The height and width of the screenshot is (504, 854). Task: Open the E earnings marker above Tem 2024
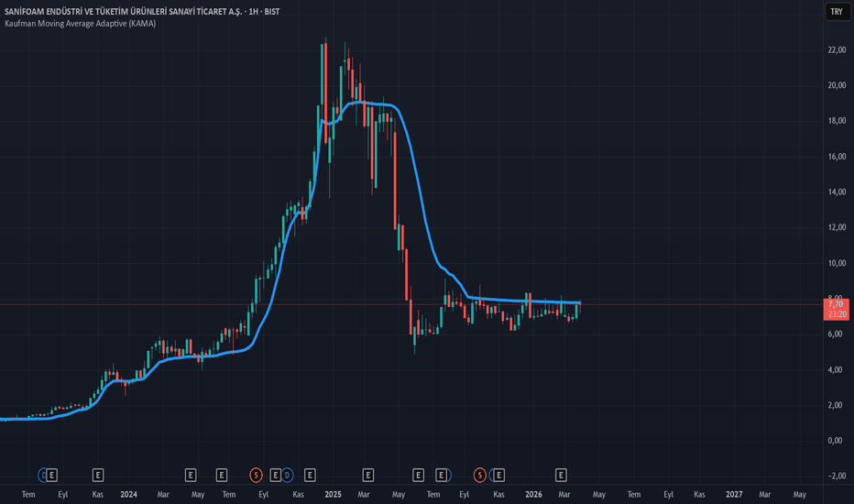point(221,475)
